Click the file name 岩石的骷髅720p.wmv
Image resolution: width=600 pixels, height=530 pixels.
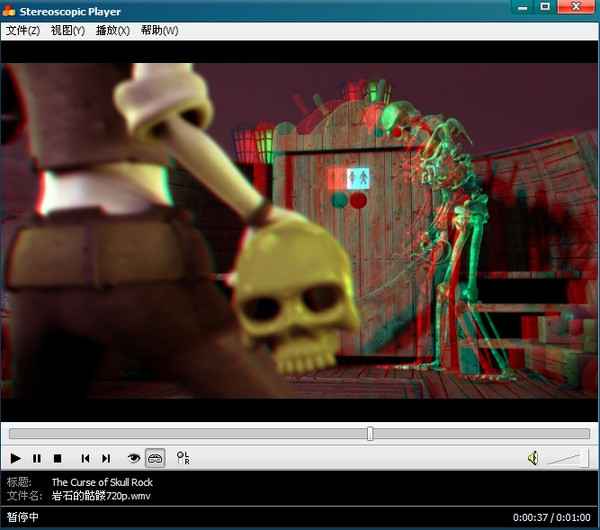point(101,496)
